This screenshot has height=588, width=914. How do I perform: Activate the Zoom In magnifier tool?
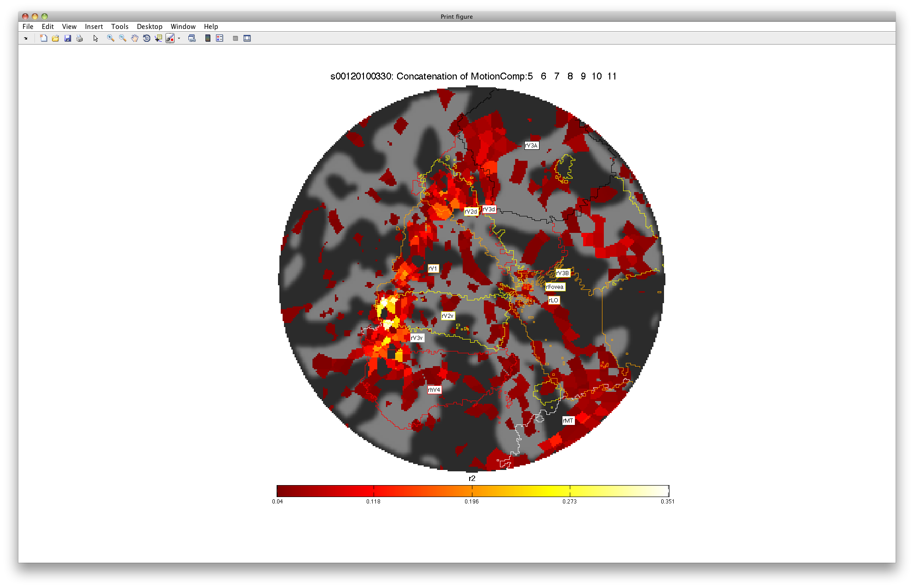click(x=110, y=38)
